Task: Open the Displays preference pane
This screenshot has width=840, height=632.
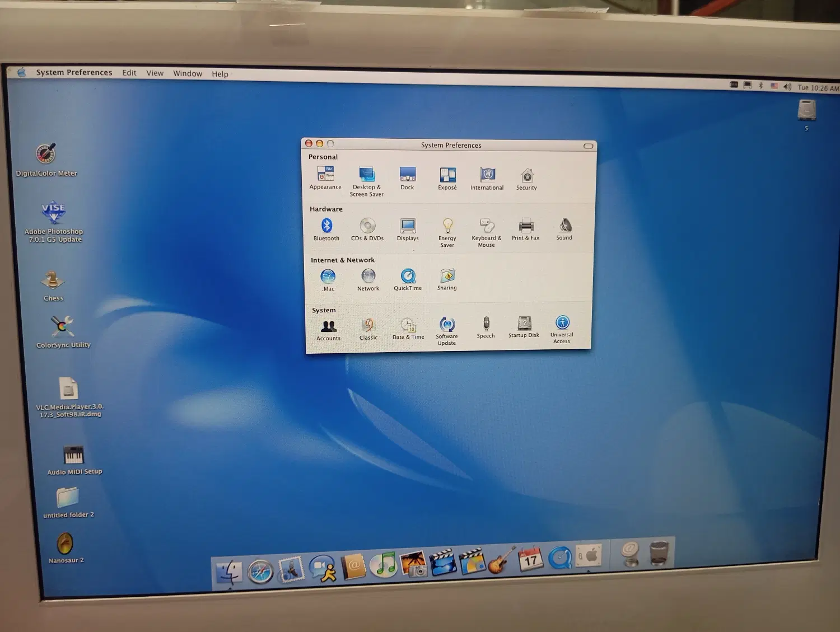Action: (408, 230)
